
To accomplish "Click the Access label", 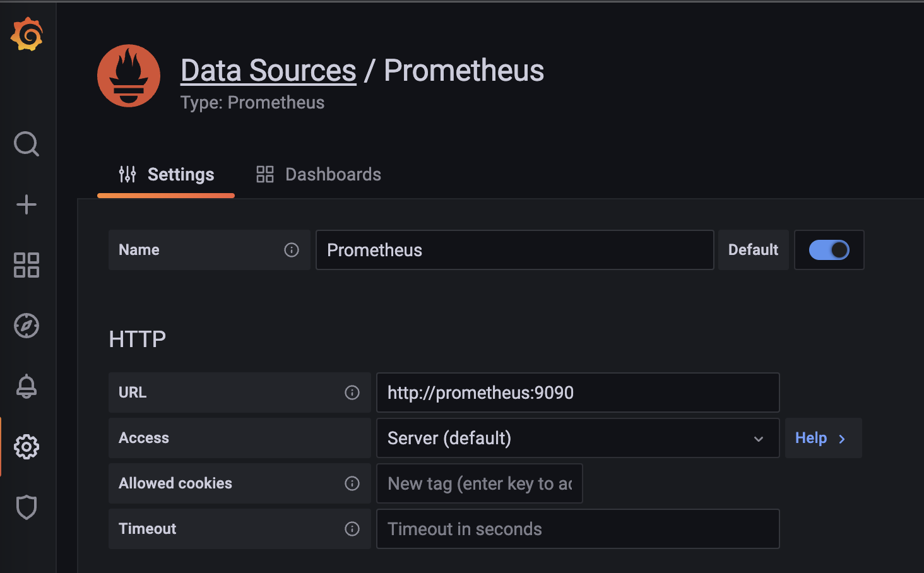I will pyautogui.click(x=144, y=438).
